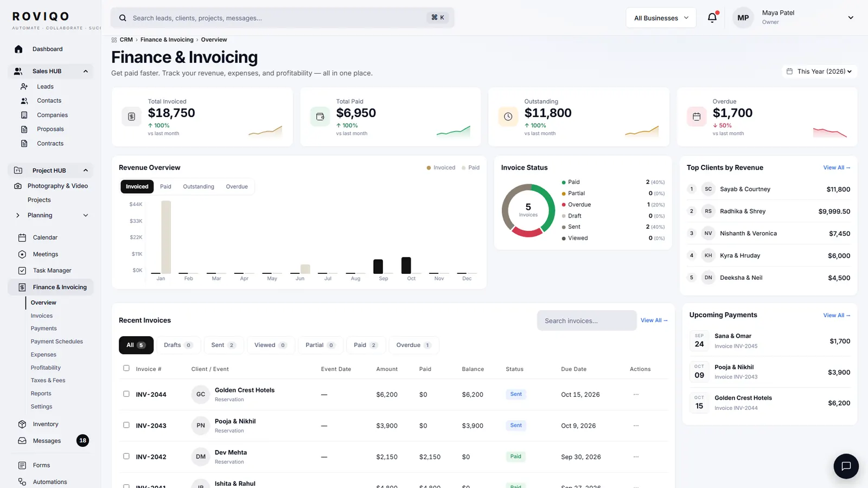This screenshot has width=868, height=488.
Task: Open Payment Schedules in sidebar
Action: point(57,342)
